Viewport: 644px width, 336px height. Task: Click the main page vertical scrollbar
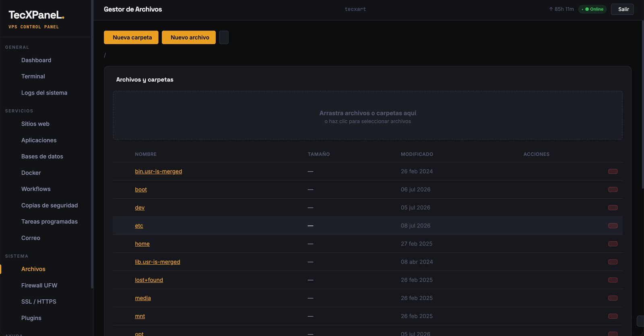(x=642, y=105)
